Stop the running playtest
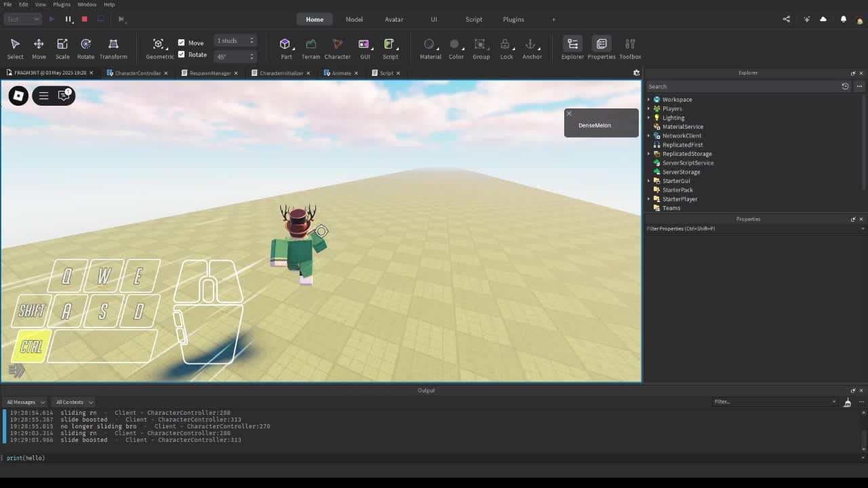Image resolution: width=868 pixels, height=488 pixels. click(84, 19)
